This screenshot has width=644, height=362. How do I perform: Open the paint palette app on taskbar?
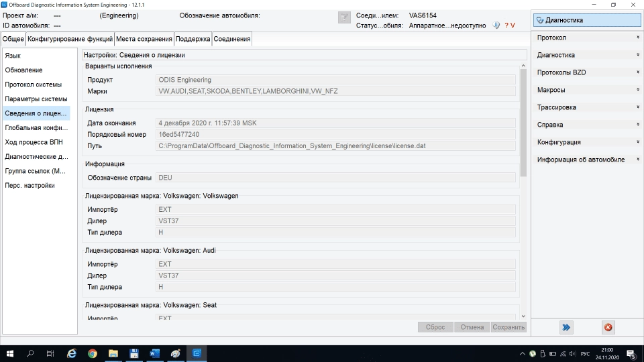(x=176, y=353)
